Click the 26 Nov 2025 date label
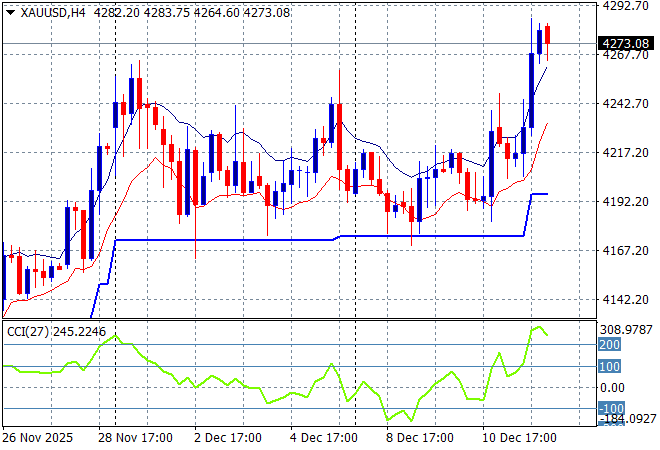The width and height of the screenshot is (660, 450). tap(40, 438)
